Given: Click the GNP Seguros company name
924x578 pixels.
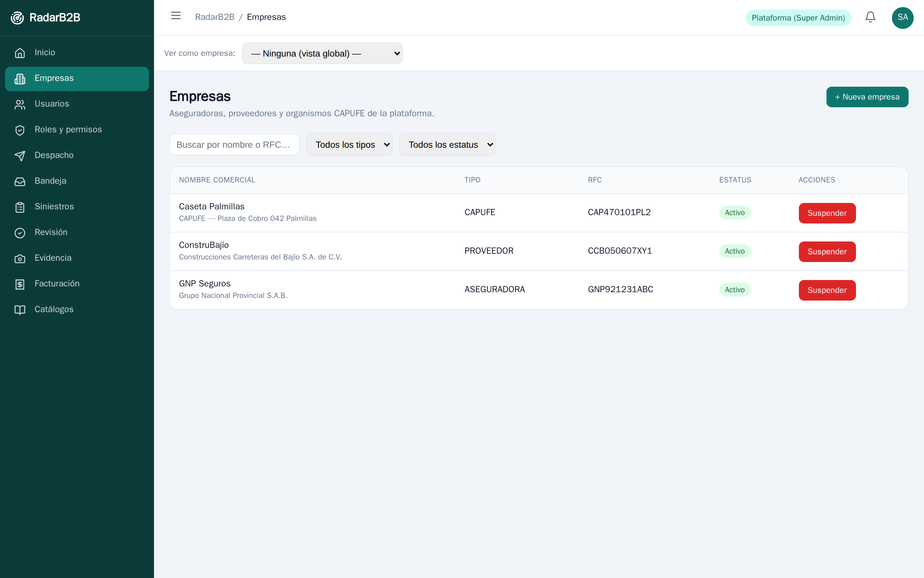Looking at the screenshot, I should (205, 284).
